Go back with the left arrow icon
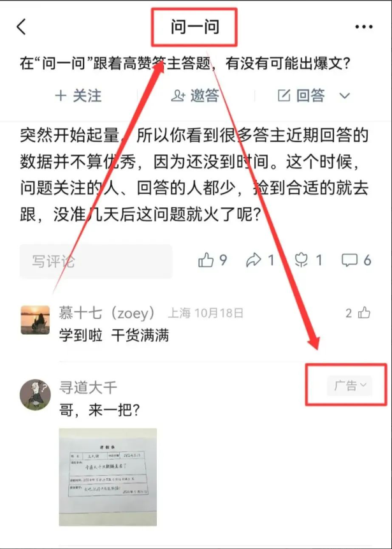 (x=21, y=27)
